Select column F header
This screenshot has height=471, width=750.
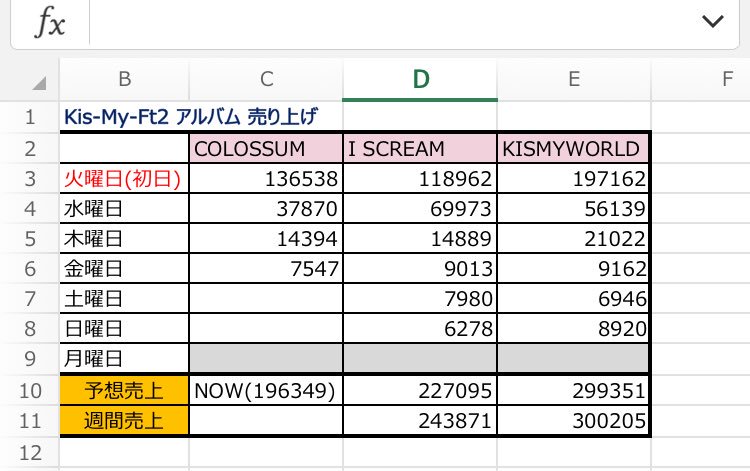pos(701,79)
